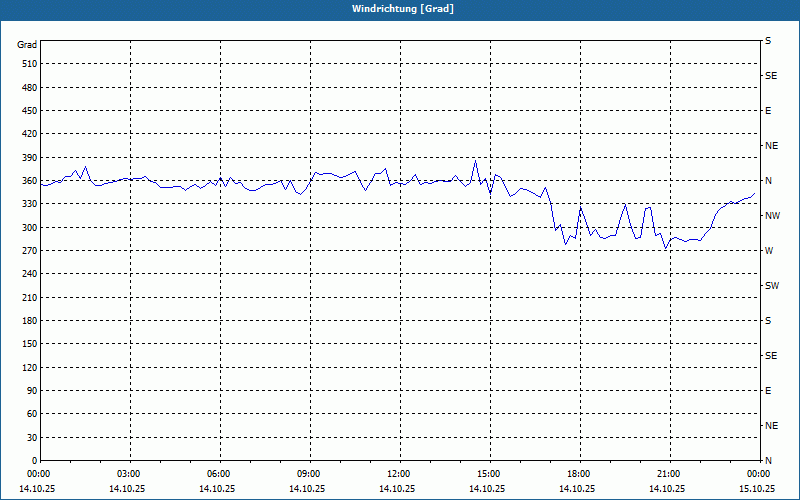This screenshot has width=800, height=500.
Task: Click the 450 degree axis label
Action: pyautogui.click(x=30, y=111)
